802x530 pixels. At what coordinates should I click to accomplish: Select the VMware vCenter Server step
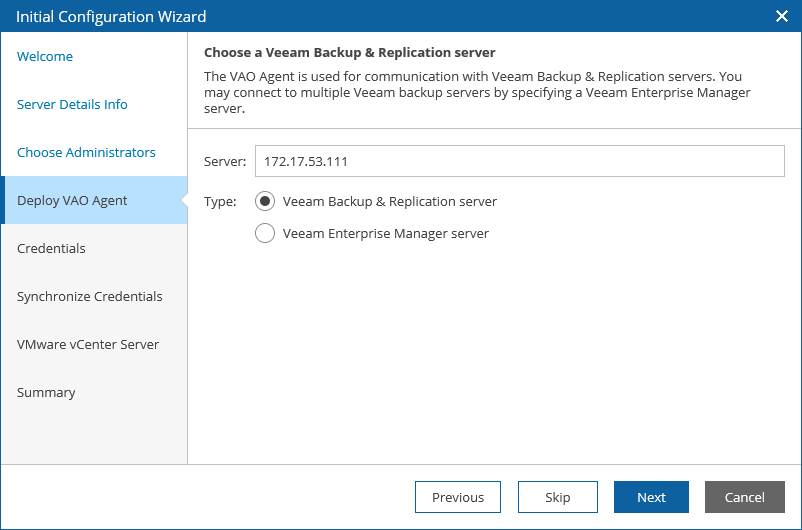click(x=88, y=344)
